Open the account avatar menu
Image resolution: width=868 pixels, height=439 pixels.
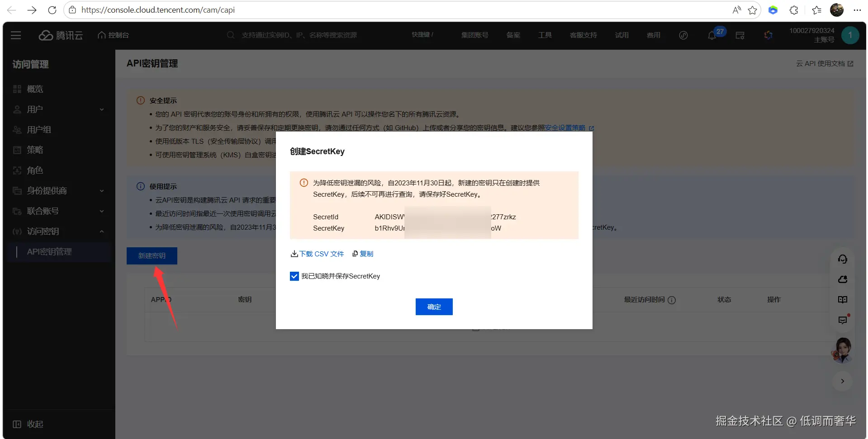point(850,35)
